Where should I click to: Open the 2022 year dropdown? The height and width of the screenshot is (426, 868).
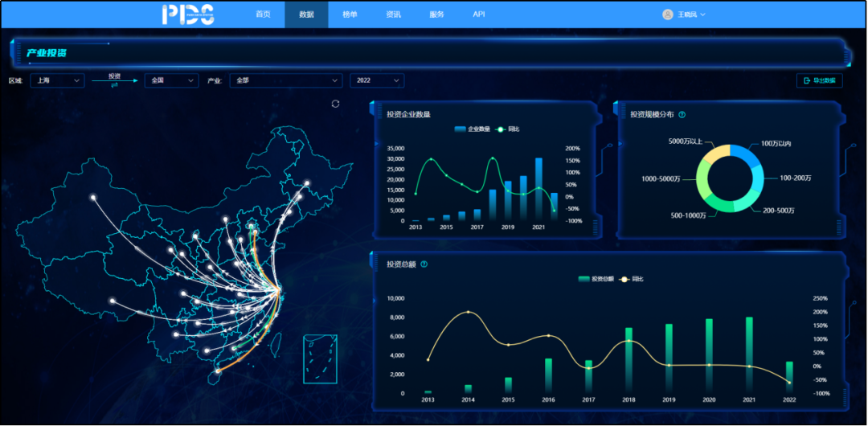tap(377, 80)
